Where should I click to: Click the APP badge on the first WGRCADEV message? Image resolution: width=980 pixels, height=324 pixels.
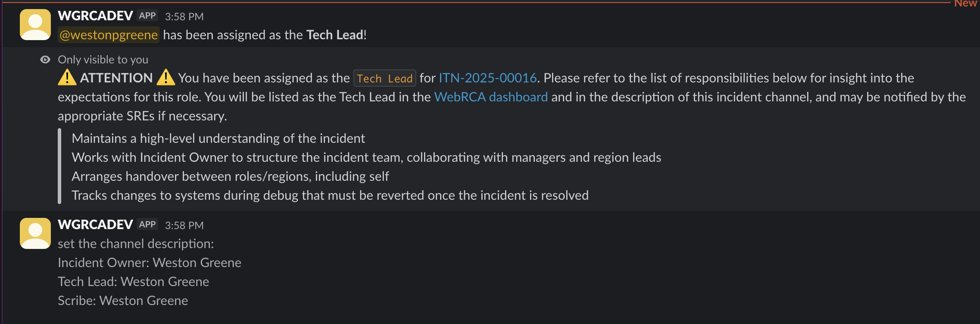click(x=147, y=16)
